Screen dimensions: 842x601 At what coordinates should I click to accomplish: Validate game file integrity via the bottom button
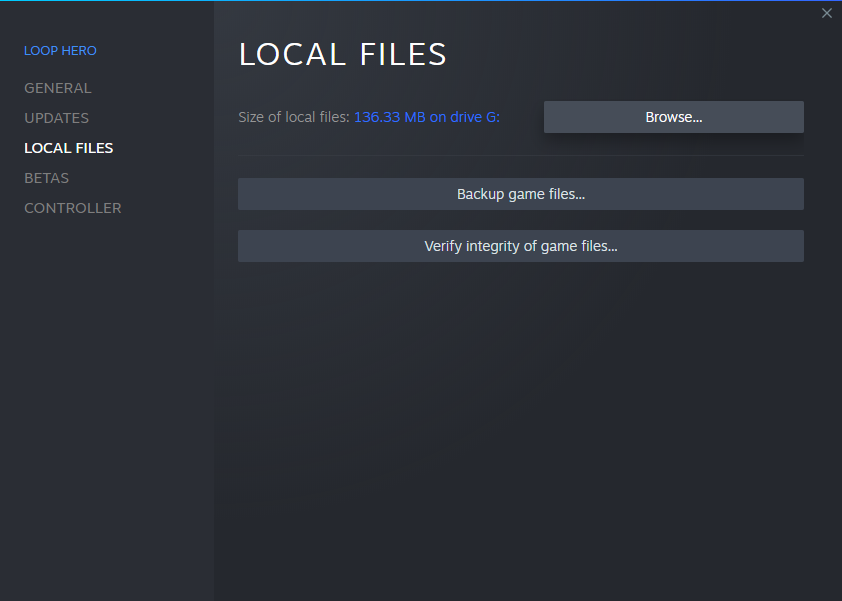(x=520, y=246)
